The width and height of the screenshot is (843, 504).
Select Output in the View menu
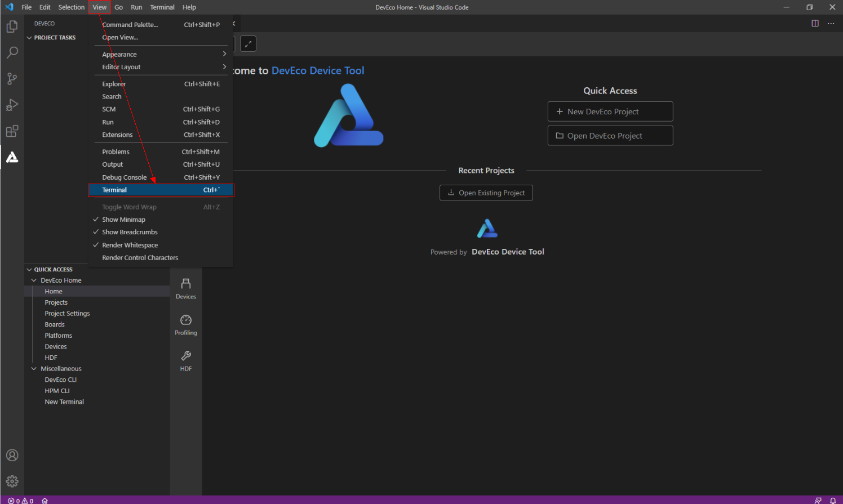point(161,164)
